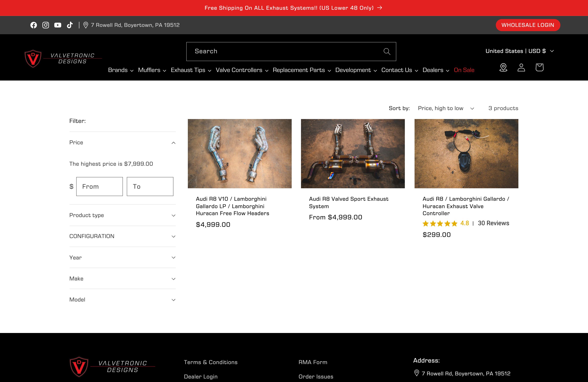Open the Instagram social icon
This screenshot has height=382, width=588.
tap(46, 25)
